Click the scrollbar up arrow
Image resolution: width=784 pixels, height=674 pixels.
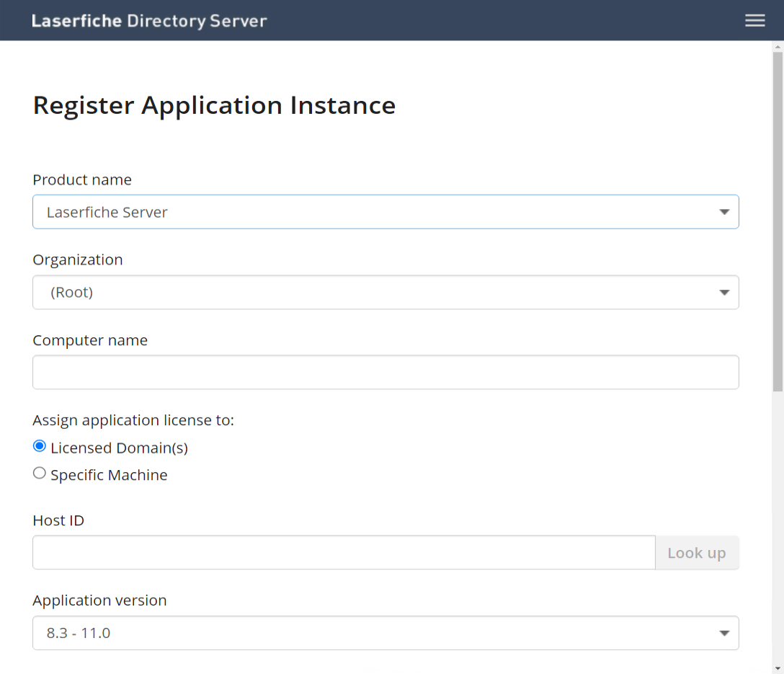[778, 47]
